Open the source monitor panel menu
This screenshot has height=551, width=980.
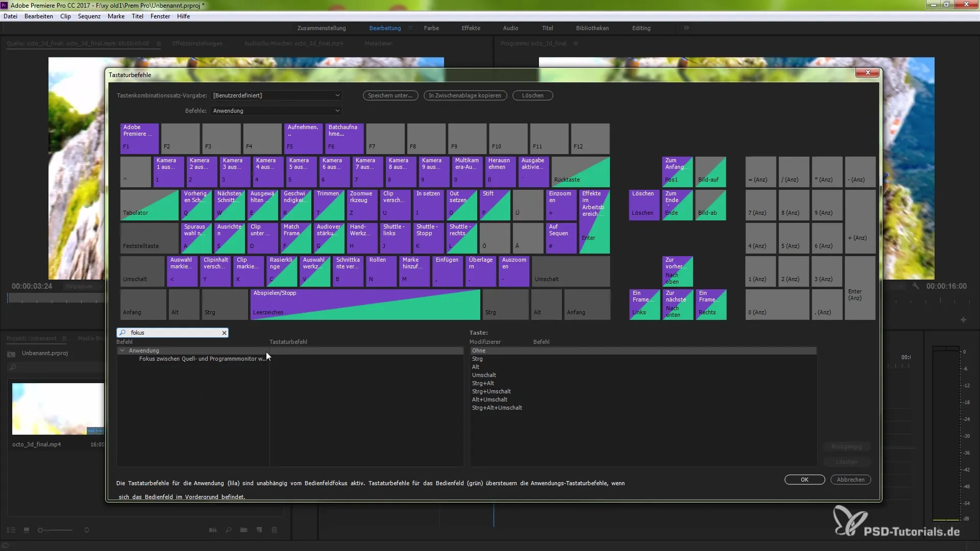tap(159, 43)
